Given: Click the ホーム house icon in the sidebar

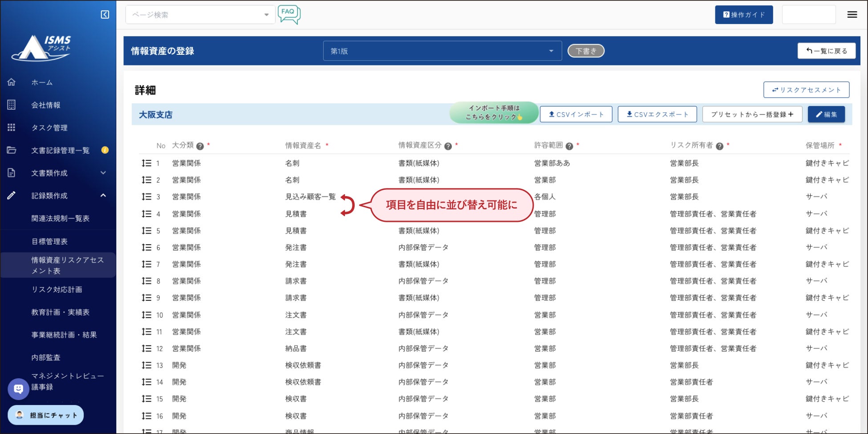Looking at the screenshot, I should tap(12, 82).
